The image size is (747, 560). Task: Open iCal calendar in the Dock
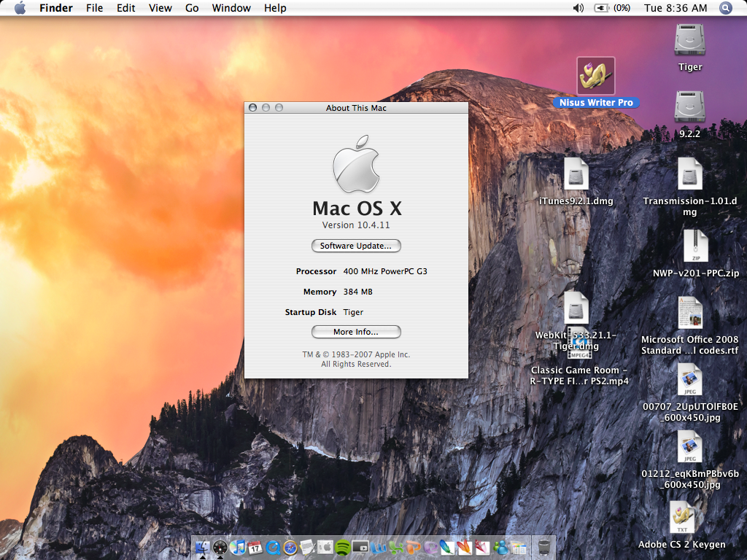pos(255,548)
